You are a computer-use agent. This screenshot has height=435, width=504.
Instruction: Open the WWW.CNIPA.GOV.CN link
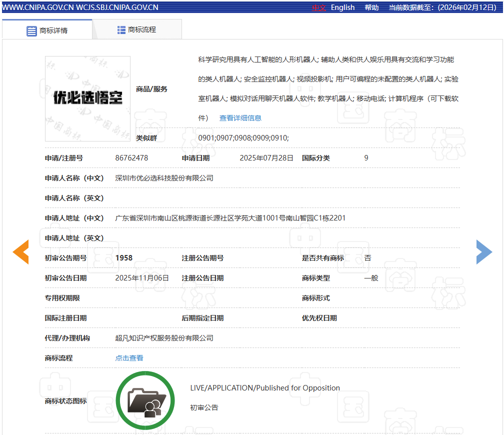(x=37, y=7)
